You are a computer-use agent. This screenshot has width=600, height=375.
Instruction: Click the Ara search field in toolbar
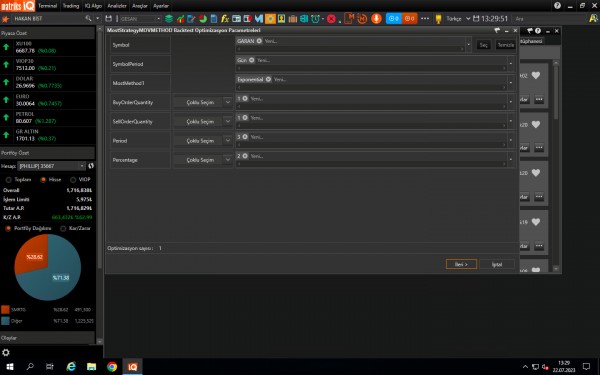(x=549, y=18)
